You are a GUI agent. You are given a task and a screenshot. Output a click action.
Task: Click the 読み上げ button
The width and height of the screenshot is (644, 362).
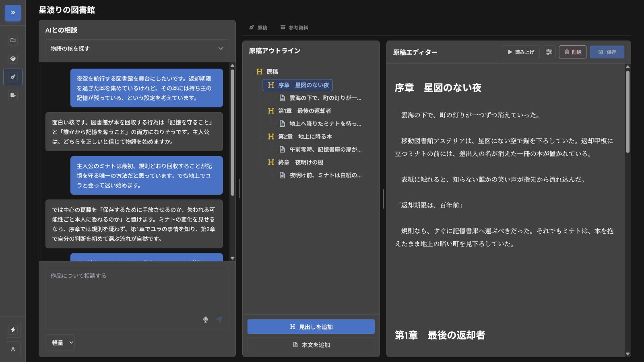521,52
